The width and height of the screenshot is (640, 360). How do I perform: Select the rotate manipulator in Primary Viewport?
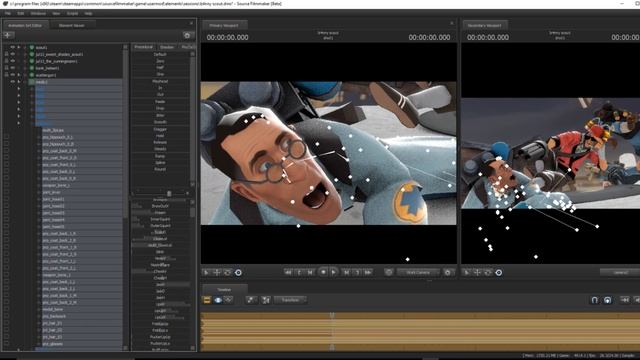[228, 272]
